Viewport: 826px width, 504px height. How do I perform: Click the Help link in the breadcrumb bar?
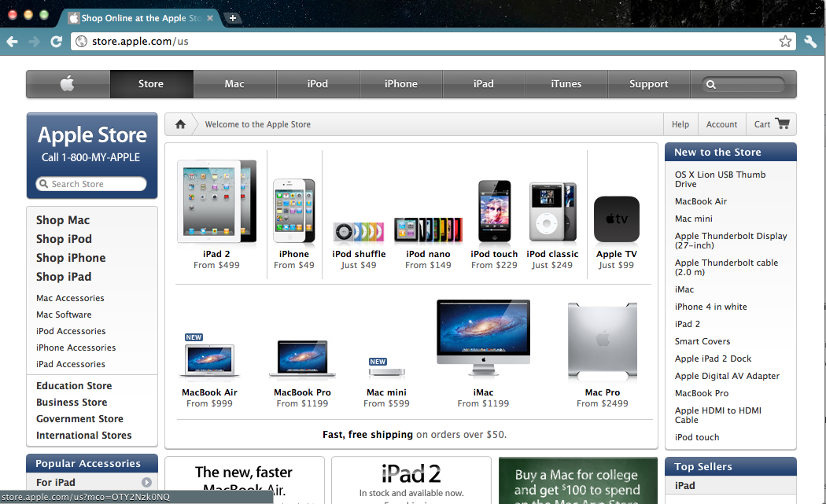tap(680, 124)
